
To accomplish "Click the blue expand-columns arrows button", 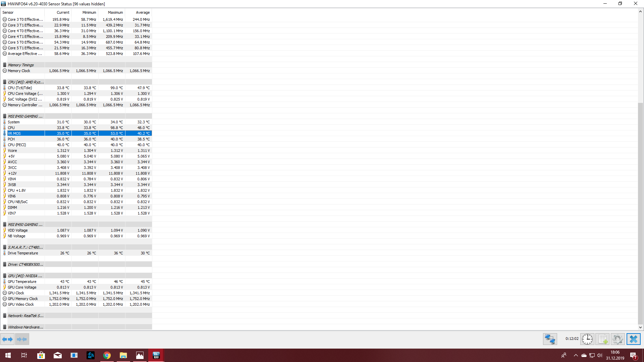I will tap(7, 339).
